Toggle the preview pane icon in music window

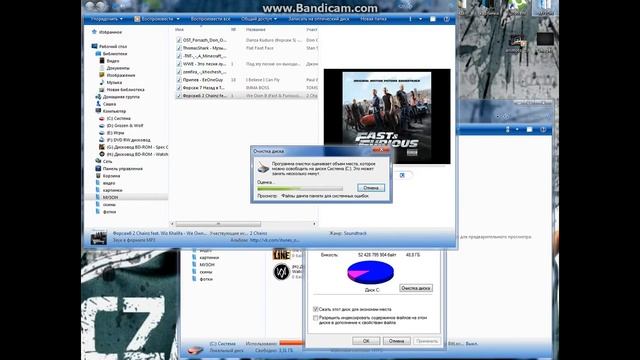pyautogui.click(x=433, y=19)
